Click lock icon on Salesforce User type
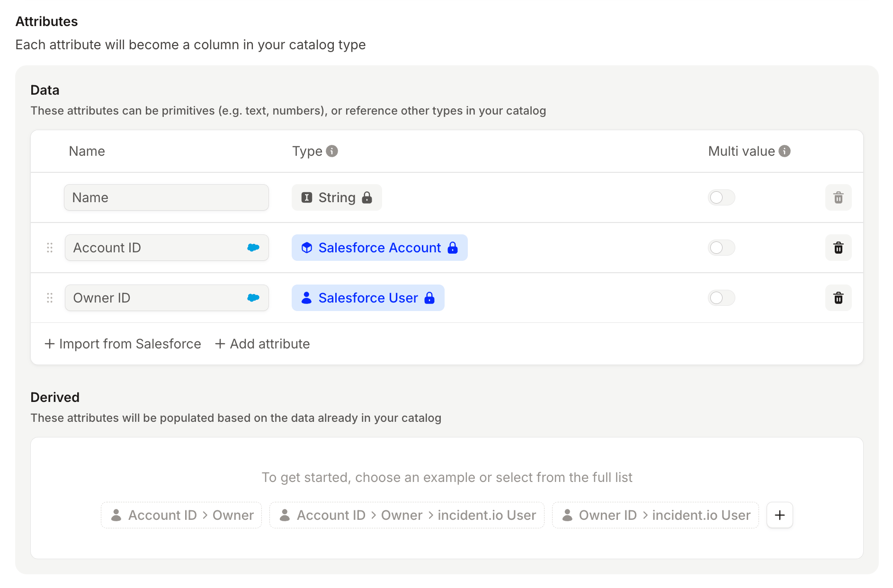893x588 pixels. point(429,298)
